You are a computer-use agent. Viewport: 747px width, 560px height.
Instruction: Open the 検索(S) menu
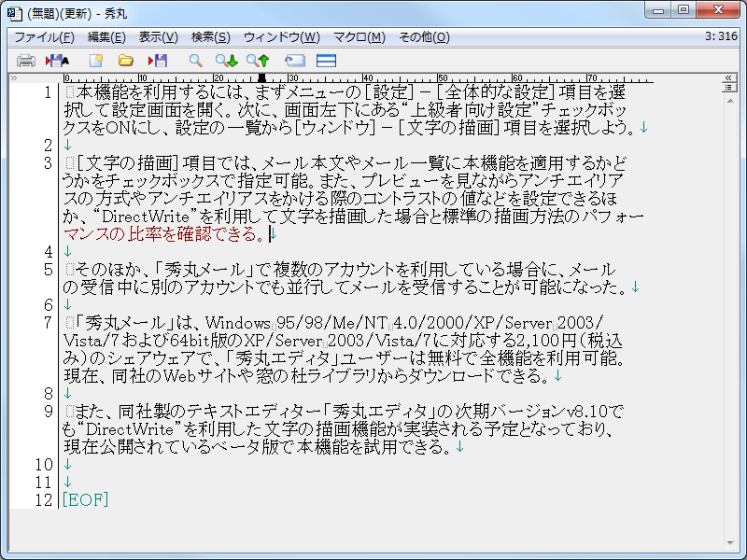coord(211,37)
